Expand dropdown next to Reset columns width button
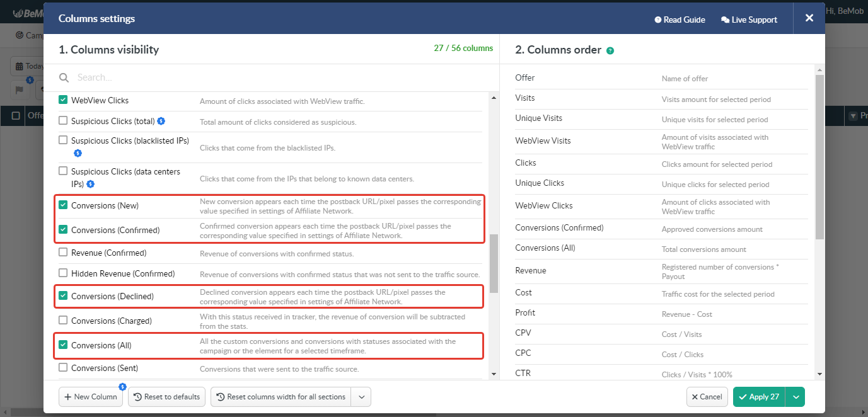868x417 pixels. click(362, 397)
